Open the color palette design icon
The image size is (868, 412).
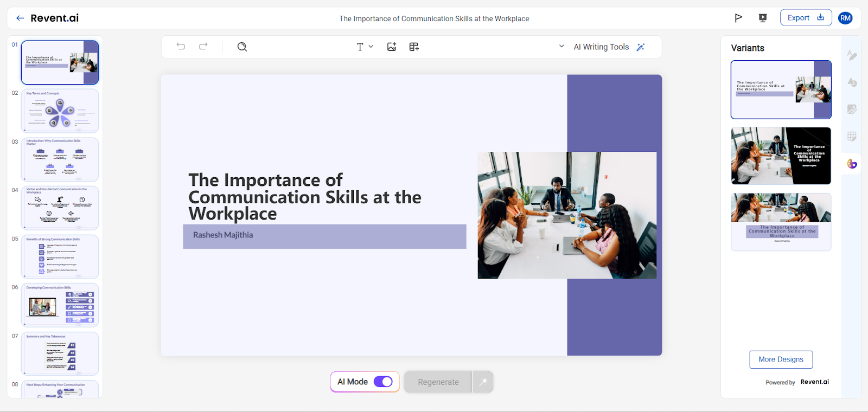click(x=852, y=164)
